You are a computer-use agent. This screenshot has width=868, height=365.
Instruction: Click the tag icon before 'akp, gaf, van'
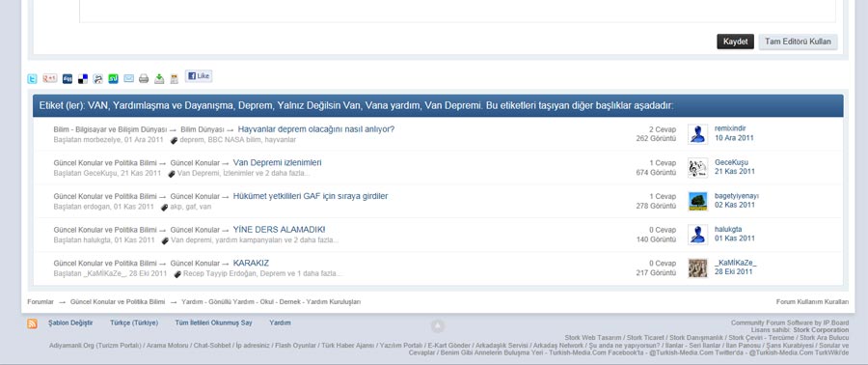[164, 208]
